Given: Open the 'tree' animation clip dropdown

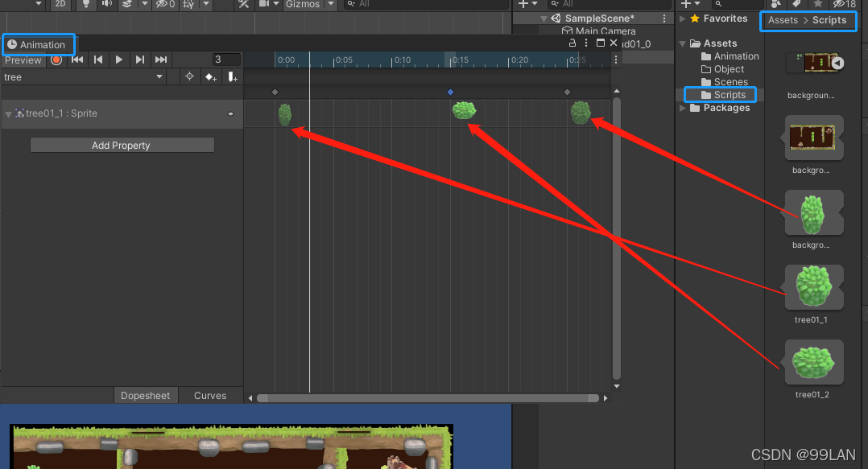Looking at the screenshot, I should pyautogui.click(x=83, y=77).
